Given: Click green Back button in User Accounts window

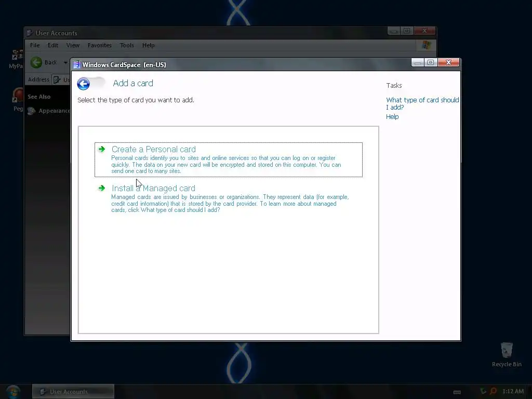Looking at the screenshot, I should [36, 62].
